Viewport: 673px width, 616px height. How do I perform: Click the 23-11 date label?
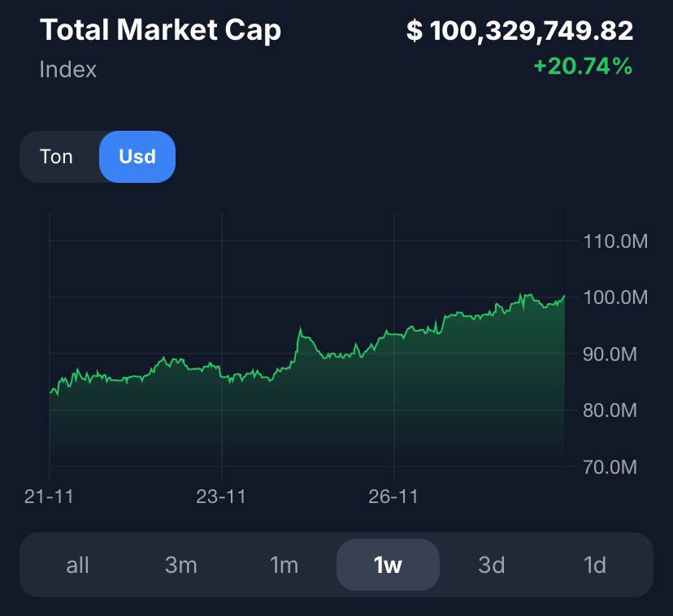(221, 497)
